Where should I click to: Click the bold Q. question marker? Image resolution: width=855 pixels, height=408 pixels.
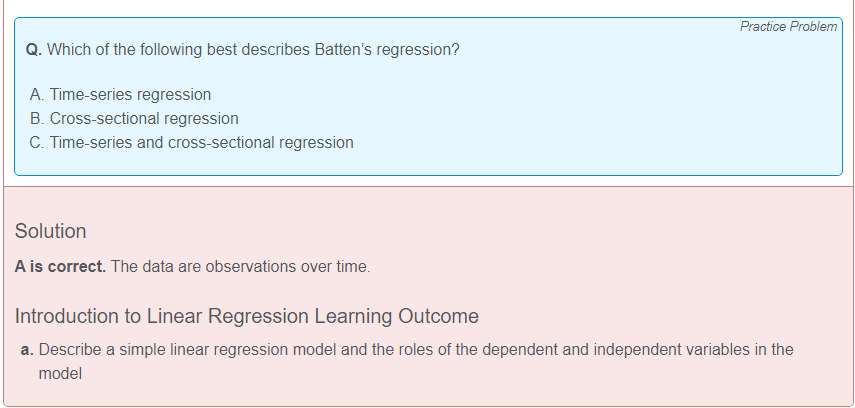34,50
